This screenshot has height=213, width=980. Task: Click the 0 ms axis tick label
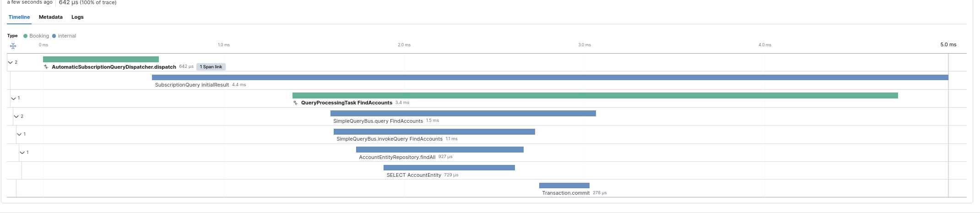[x=43, y=45]
